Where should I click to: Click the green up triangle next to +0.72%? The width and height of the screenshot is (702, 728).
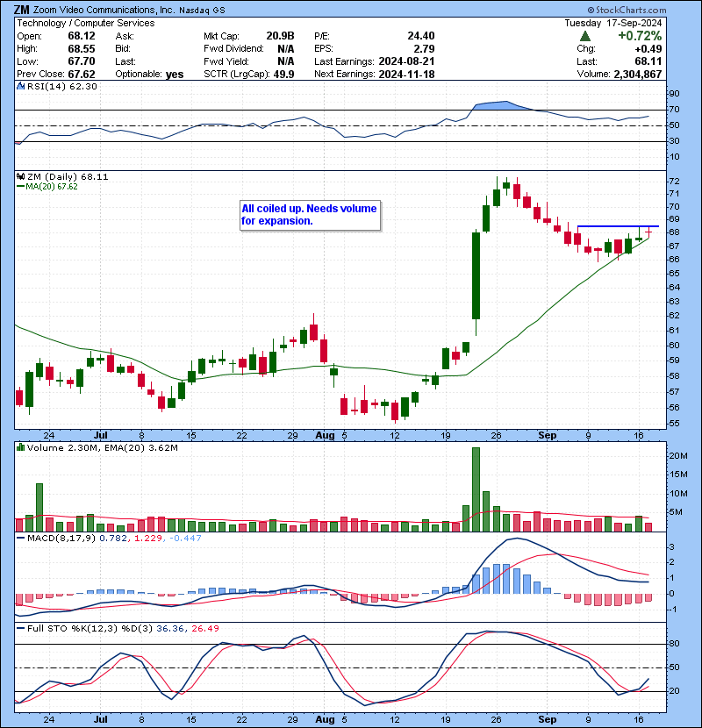click(x=585, y=36)
